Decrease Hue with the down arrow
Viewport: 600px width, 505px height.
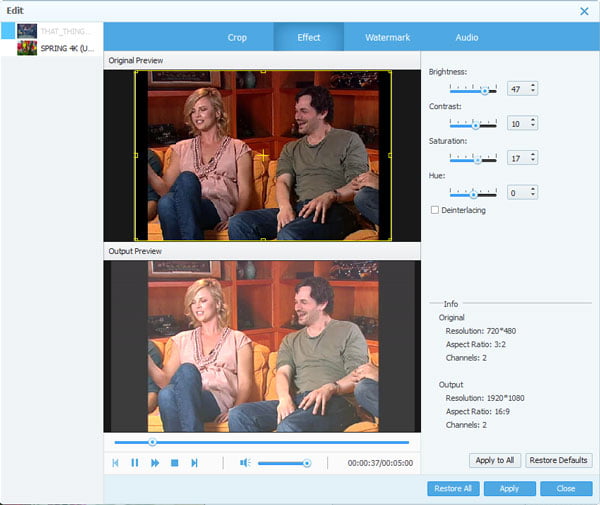click(533, 194)
